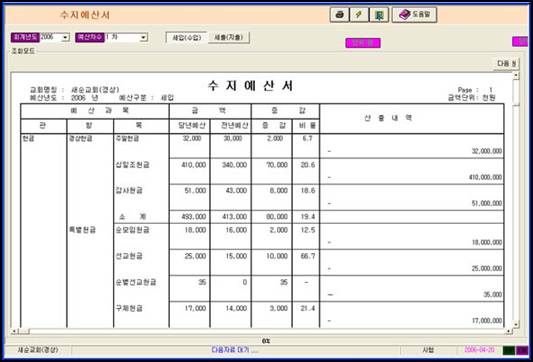Click the green door exit icon
Viewport: 533px width, 362px height.
[379, 15]
